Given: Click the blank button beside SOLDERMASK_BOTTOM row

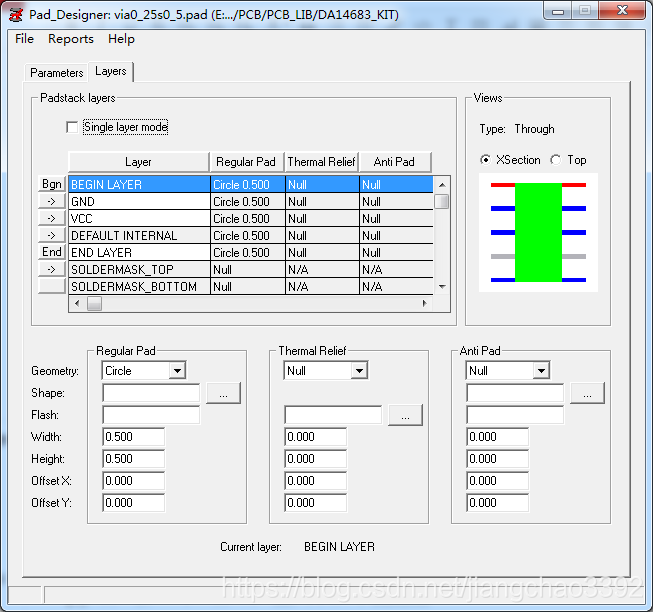Looking at the screenshot, I should tap(52, 286).
